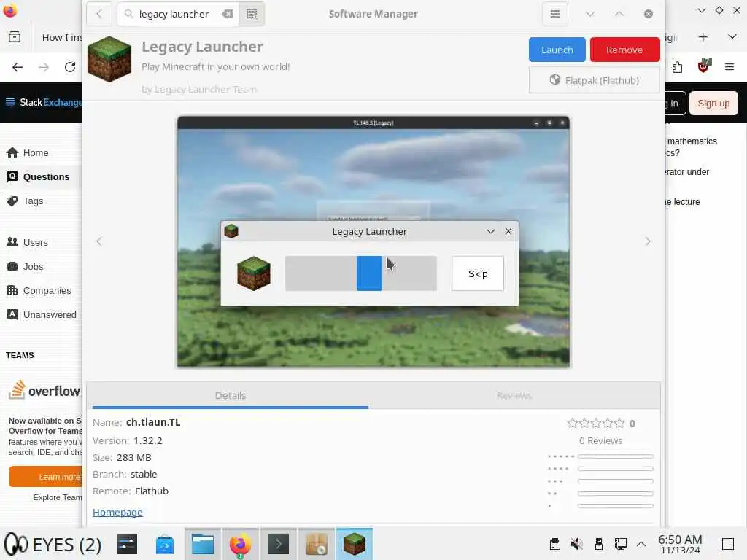Remove the Legacy Launcher app
Image resolution: width=747 pixels, height=560 pixels.
624,50
